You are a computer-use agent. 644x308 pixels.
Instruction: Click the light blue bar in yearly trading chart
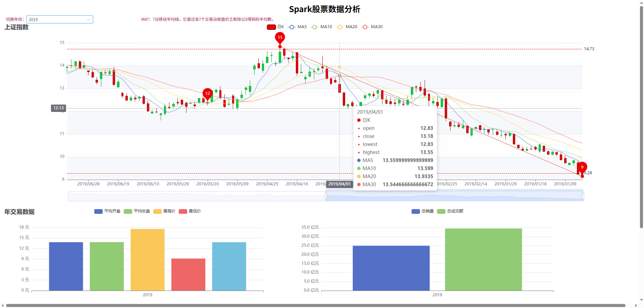[x=229, y=266]
